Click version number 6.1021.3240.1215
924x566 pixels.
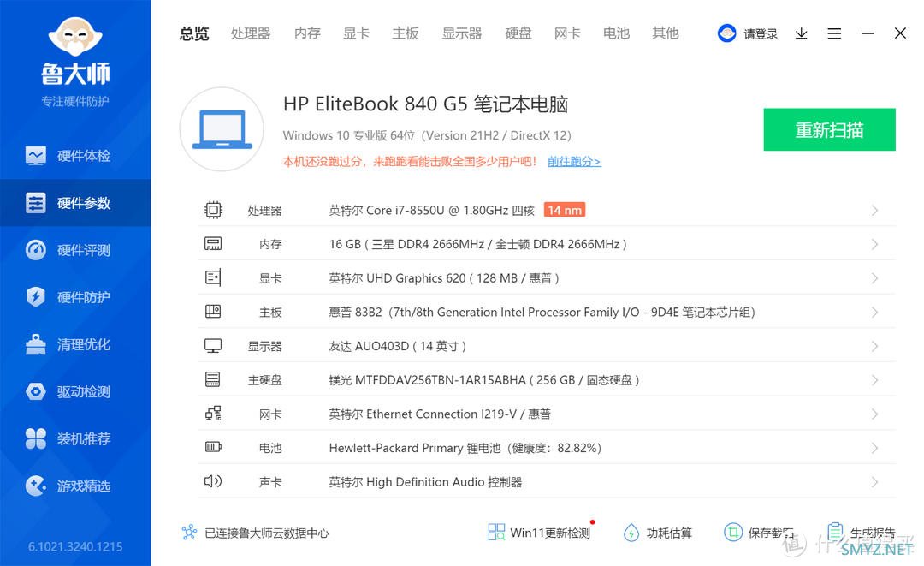pos(75,546)
